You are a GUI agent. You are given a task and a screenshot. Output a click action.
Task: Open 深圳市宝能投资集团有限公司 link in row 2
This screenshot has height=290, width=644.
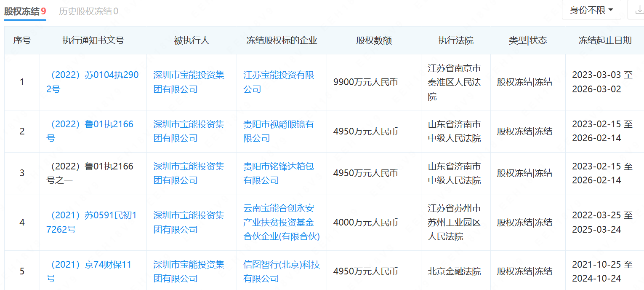pos(189,131)
